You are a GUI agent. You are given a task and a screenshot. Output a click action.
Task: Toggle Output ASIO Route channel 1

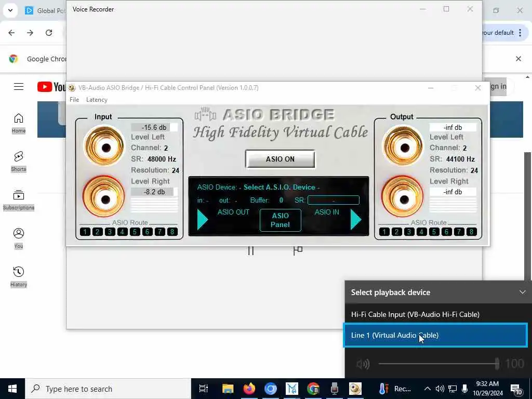pyautogui.click(x=384, y=232)
